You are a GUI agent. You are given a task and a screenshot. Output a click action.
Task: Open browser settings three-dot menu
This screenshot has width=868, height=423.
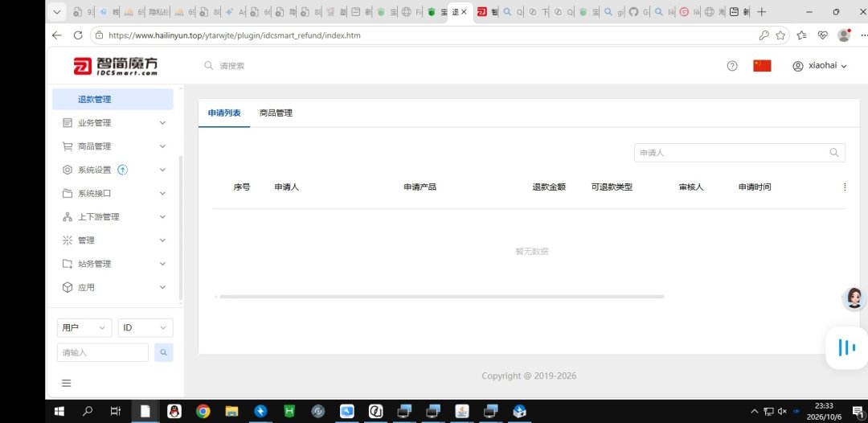[863, 35]
